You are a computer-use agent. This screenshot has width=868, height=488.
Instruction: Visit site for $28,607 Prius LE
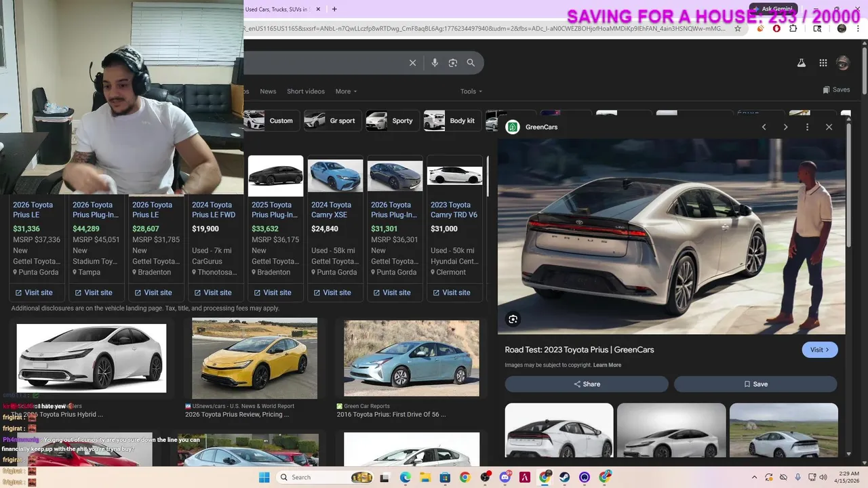tap(153, 293)
